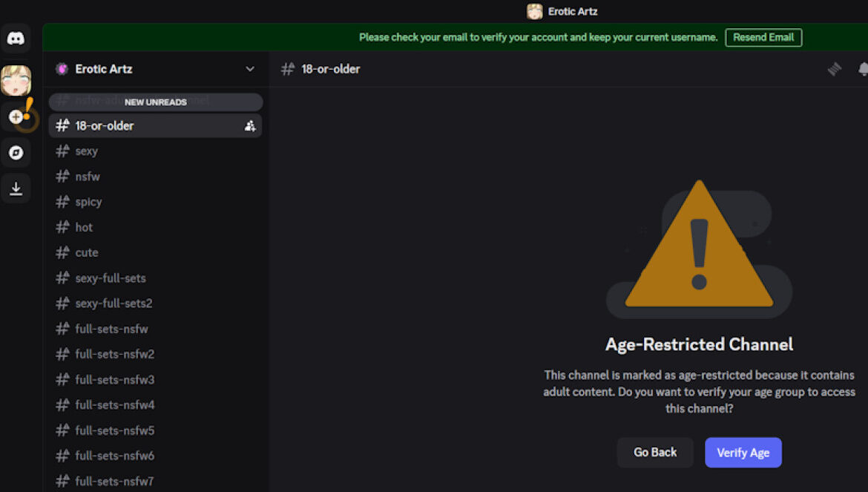Open the Discover servers compass icon
This screenshot has width=868, height=492.
click(16, 153)
